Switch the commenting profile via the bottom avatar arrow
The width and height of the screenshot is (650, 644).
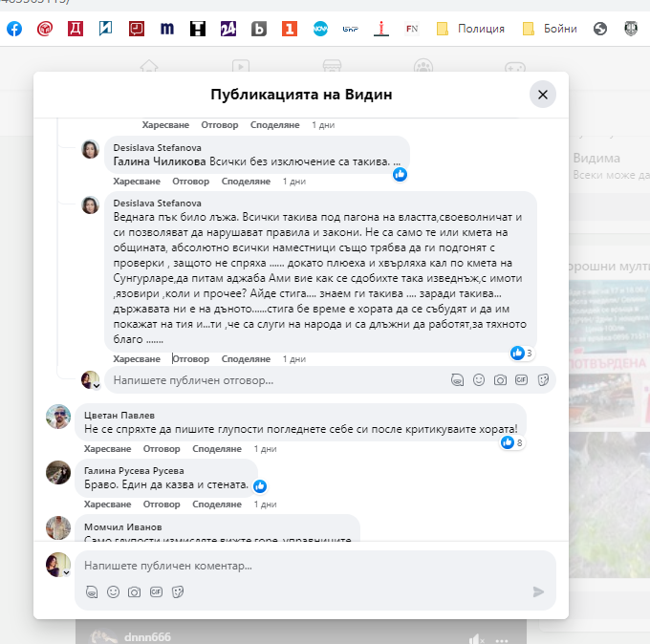(66, 571)
